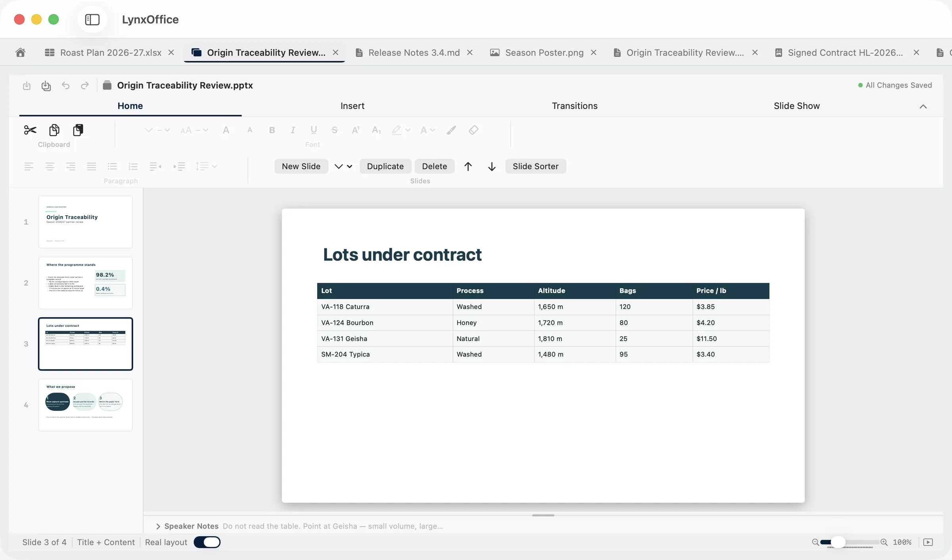Close the Season Poster.png tab
Screen dimensions: 952x560
594,52
